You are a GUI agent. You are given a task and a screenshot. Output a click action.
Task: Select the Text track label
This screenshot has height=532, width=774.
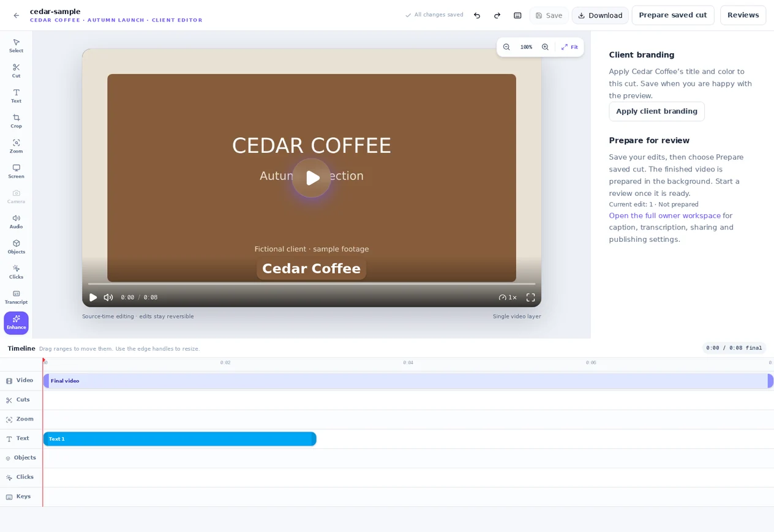click(x=23, y=438)
